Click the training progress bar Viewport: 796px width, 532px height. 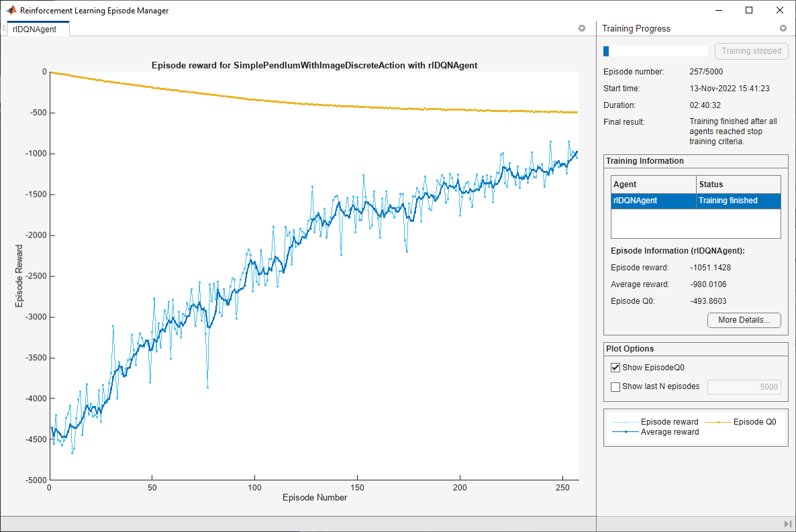click(655, 50)
